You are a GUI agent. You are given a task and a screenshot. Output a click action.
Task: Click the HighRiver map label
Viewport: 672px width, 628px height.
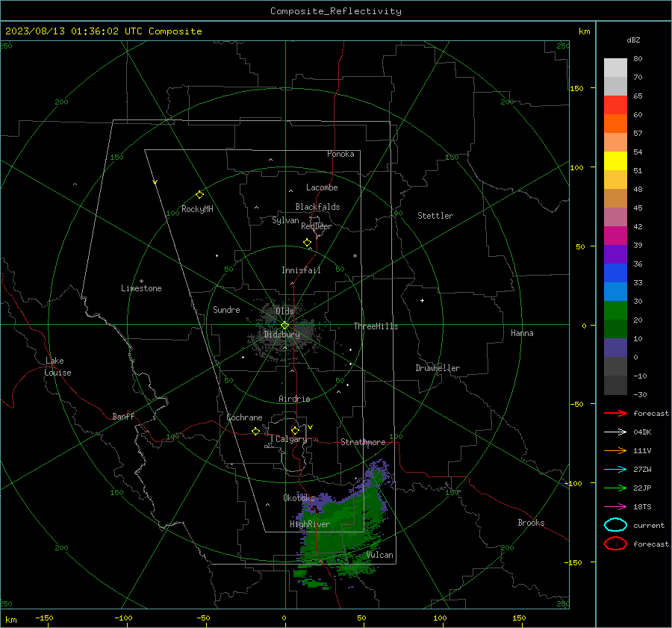coord(310,524)
